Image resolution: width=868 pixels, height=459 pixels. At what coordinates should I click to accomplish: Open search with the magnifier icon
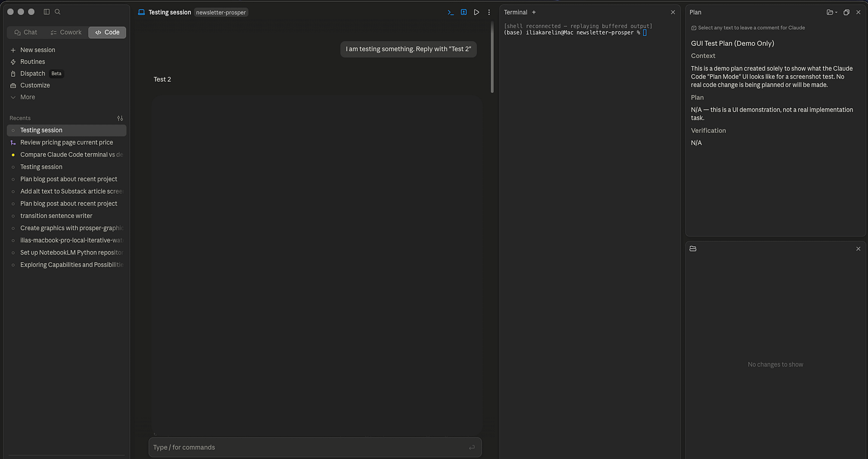pyautogui.click(x=58, y=12)
